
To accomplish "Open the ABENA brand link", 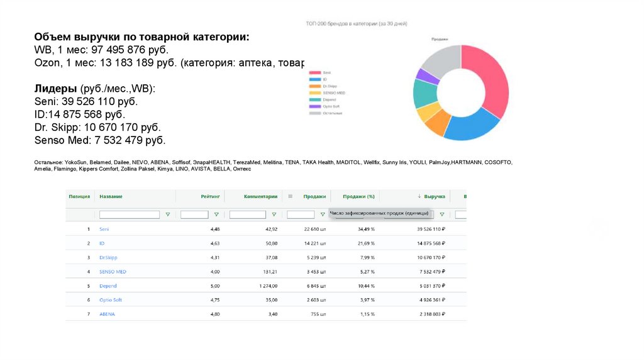I will tap(107, 314).
